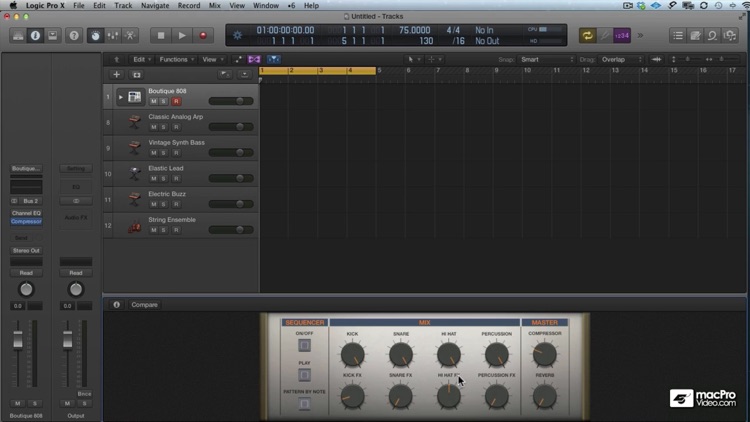
Task: Open the command-click tool menu
Action: pyautogui.click(x=435, y=59)
